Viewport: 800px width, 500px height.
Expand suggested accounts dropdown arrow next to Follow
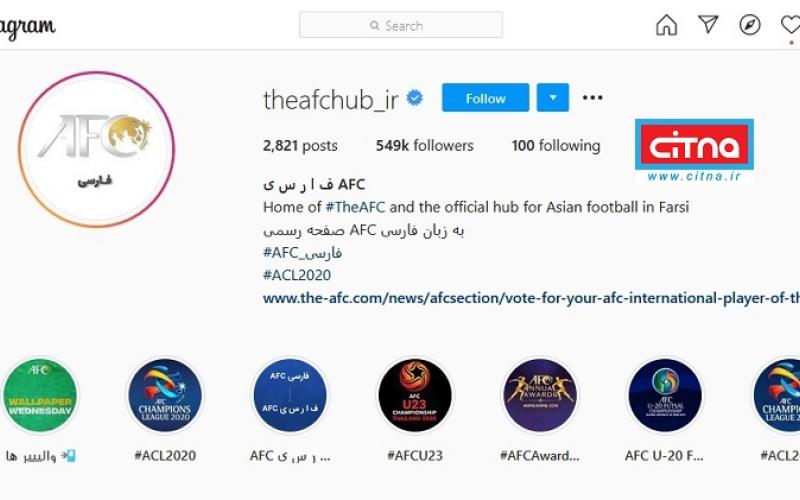pos(553,97)
